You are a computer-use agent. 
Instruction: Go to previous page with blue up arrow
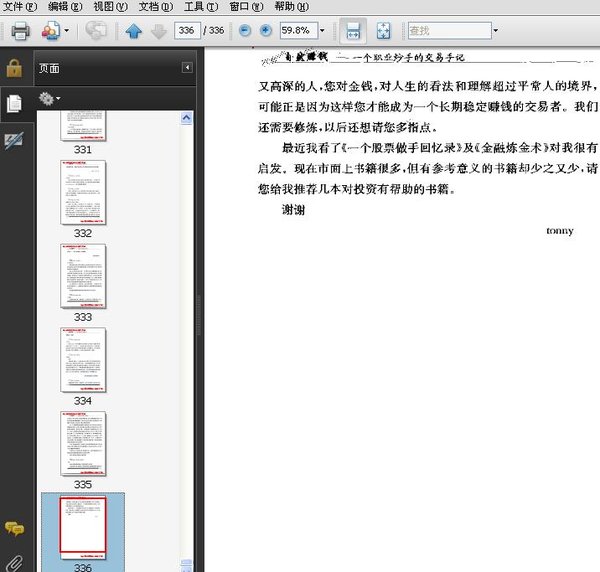(134, 31)
